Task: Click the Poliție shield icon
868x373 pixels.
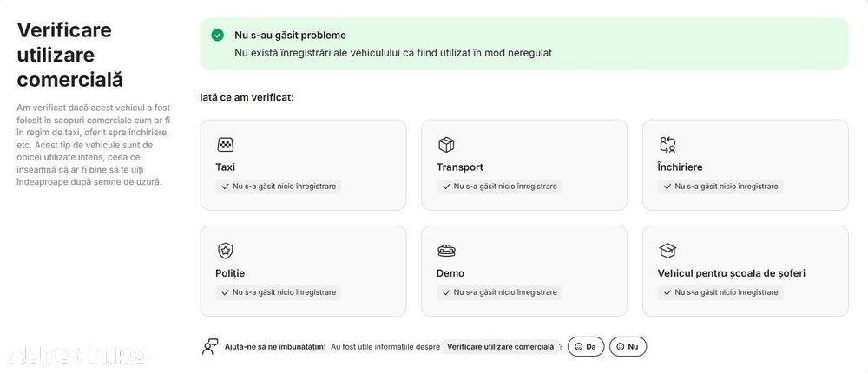Action: (x=225, y=251)
